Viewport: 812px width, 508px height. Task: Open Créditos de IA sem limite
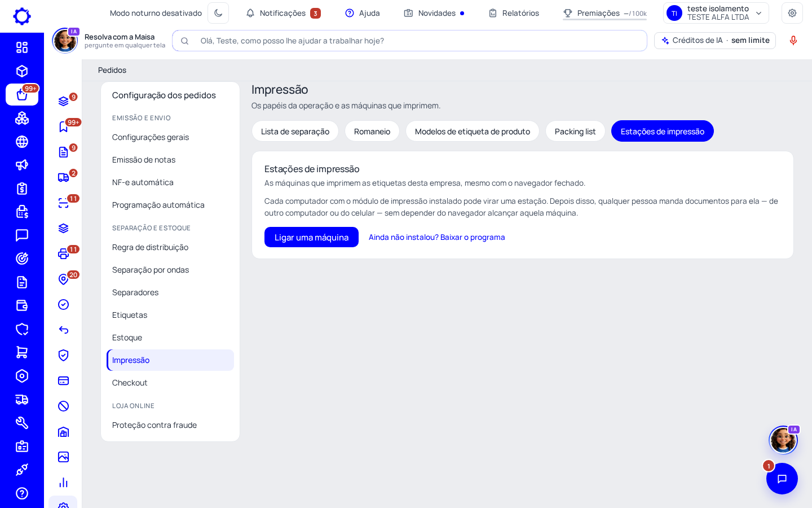click(715, 41)
